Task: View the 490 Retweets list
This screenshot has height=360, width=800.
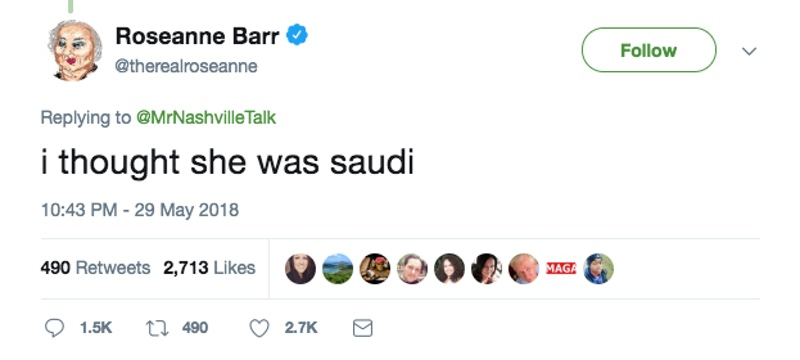Action: click(x=95, y=268)
